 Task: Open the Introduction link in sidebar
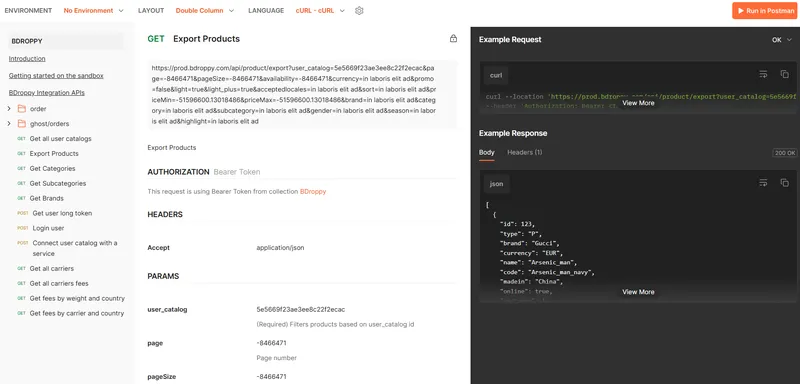coord(27,59)
